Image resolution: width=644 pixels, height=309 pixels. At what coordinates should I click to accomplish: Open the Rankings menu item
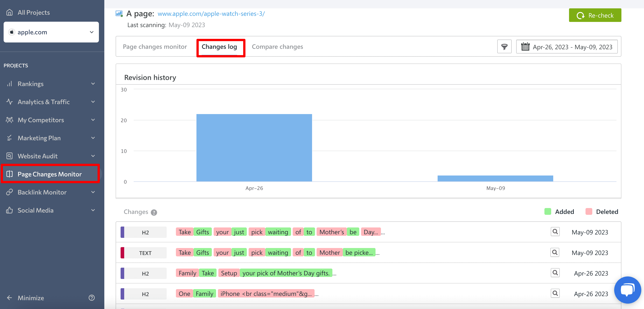(x=51, y=84)
